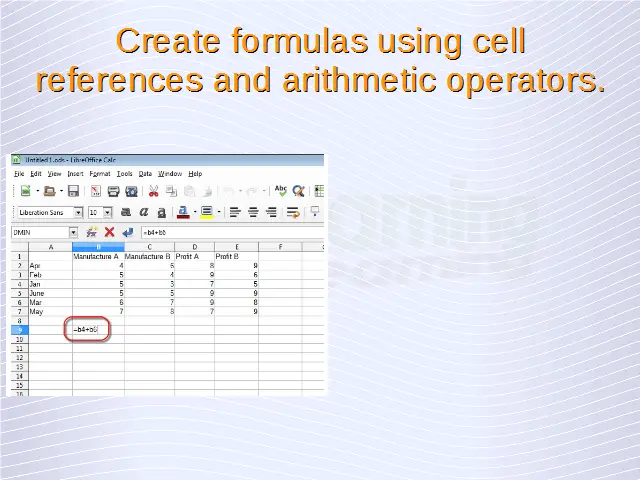Select column C header
The height and width of the screenshot is (480, 640).
click(x=149, y=246)
